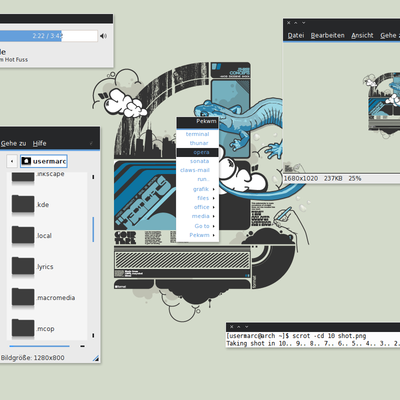Click the 1680x1020 status text
Image resolution: width=400 pixels, height=400 pixels.
[301, 178]
